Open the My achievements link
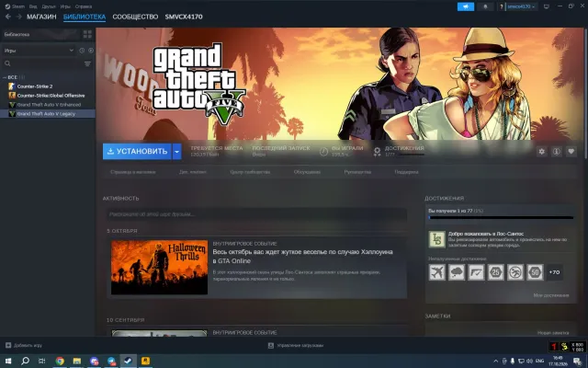Image resolution: width=588 pixels, height=368 pixels. (551, 295)
